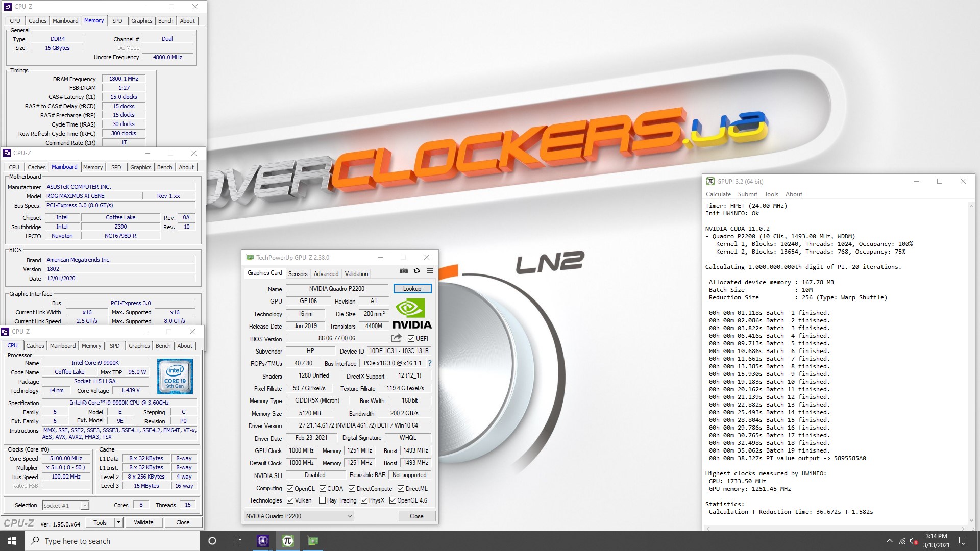Viewport: 980px width, 551px height.
Task: Open the Sensors tab in GPU-Z
Action: point(298,274)
